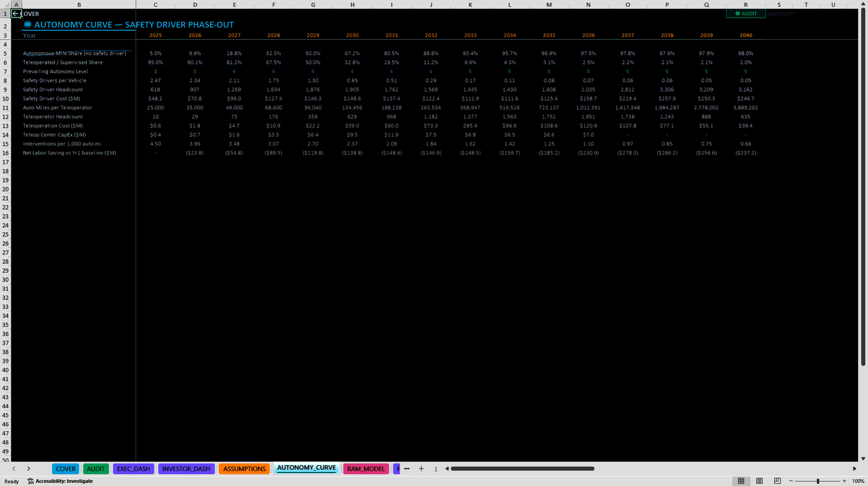Open the 100% zoom level dialog
This screenshot has height=486, width=868.
[858, 481]
